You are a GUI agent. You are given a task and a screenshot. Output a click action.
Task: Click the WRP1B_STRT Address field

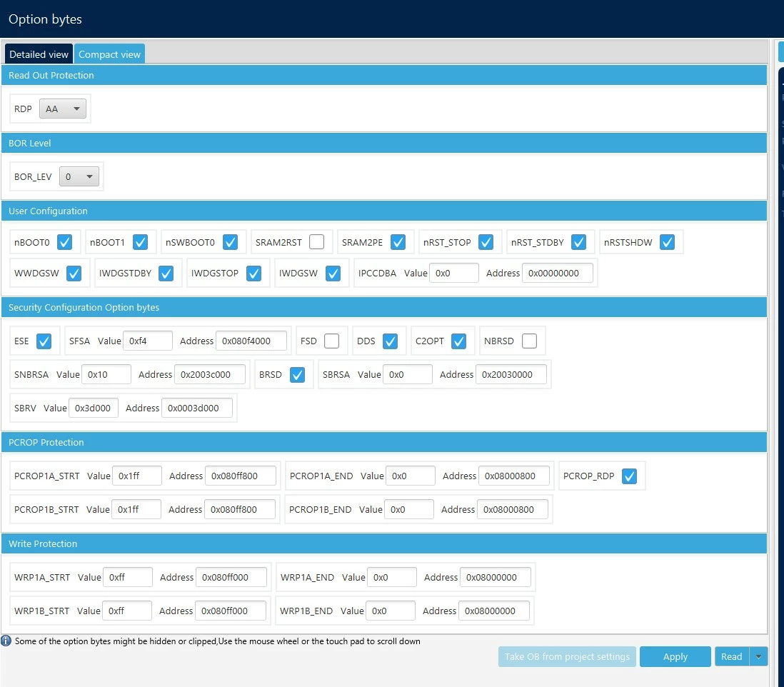[231, 611]
